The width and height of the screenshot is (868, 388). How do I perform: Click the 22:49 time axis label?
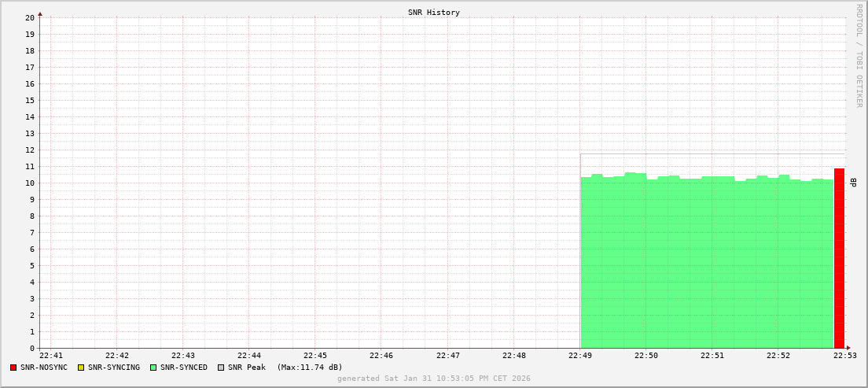(x=580, y=357)
